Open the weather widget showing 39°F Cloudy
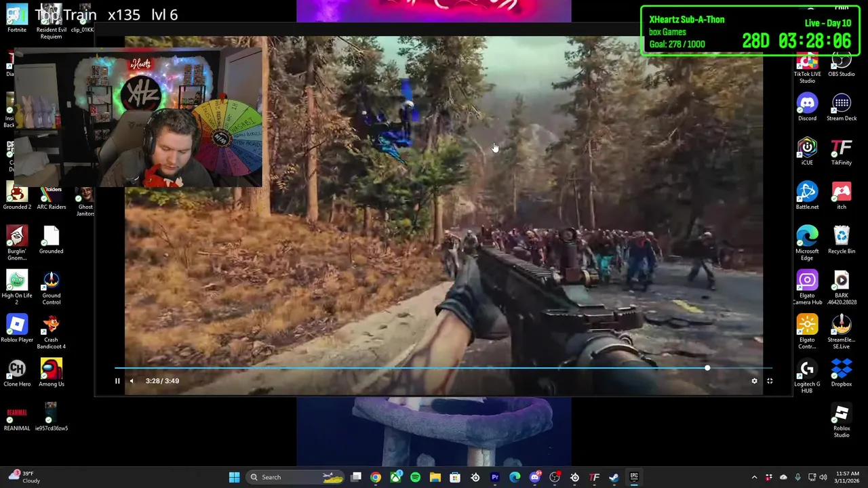This screenshot has height=488, width=868. [x=24, y=477]
